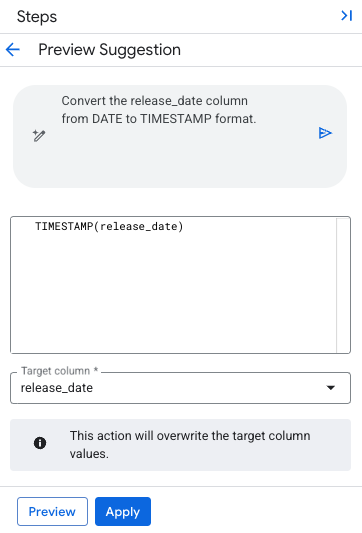362x533 pixels.
Task: Click the overwrite target column warning text
Action: (x=190, y=445)
